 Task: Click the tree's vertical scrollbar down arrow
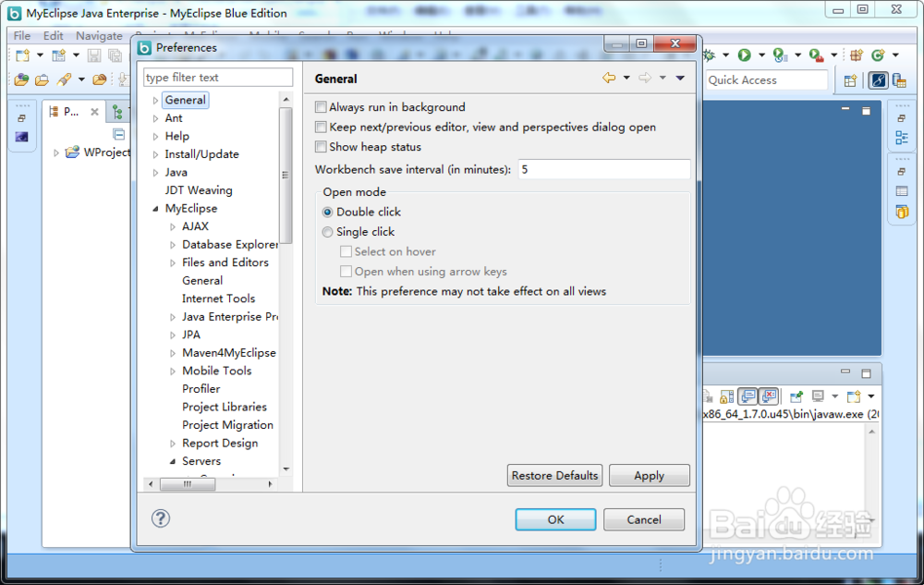point(286,469)
